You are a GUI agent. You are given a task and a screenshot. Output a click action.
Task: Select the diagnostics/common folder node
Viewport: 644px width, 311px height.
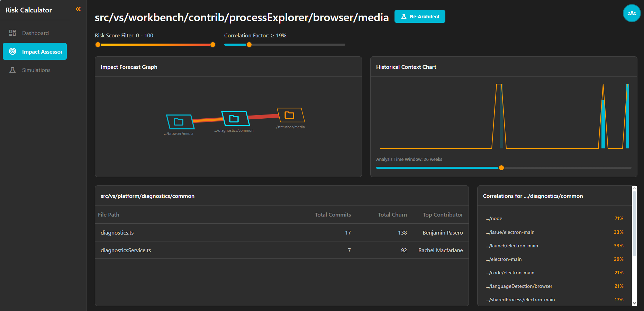tap(235, 119)
